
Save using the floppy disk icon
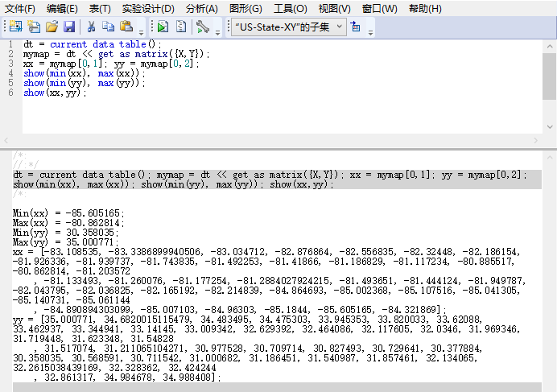point(70,27)
